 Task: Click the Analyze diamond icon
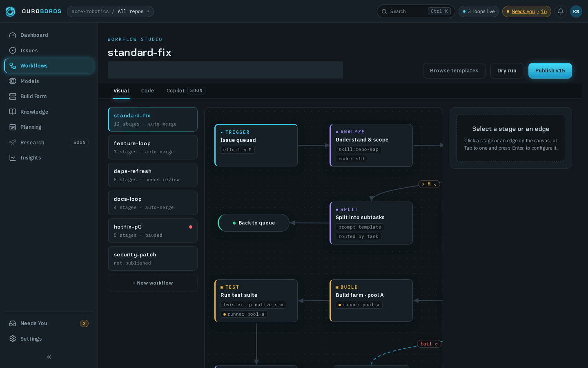point(337,132)
